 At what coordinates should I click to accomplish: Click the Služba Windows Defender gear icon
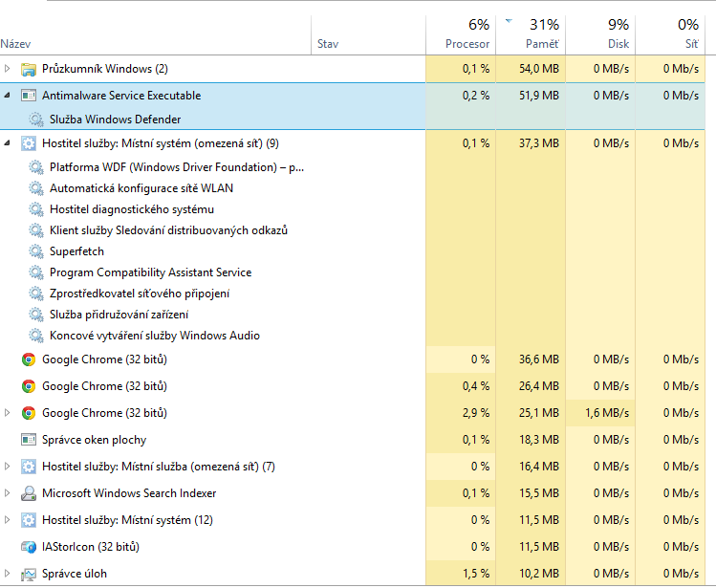(36, 120)
